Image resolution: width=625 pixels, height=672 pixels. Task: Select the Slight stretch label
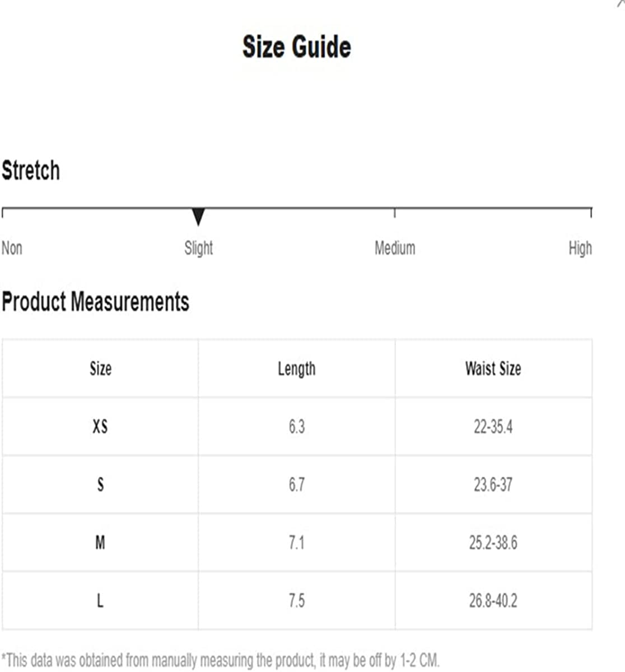point(198,248)
